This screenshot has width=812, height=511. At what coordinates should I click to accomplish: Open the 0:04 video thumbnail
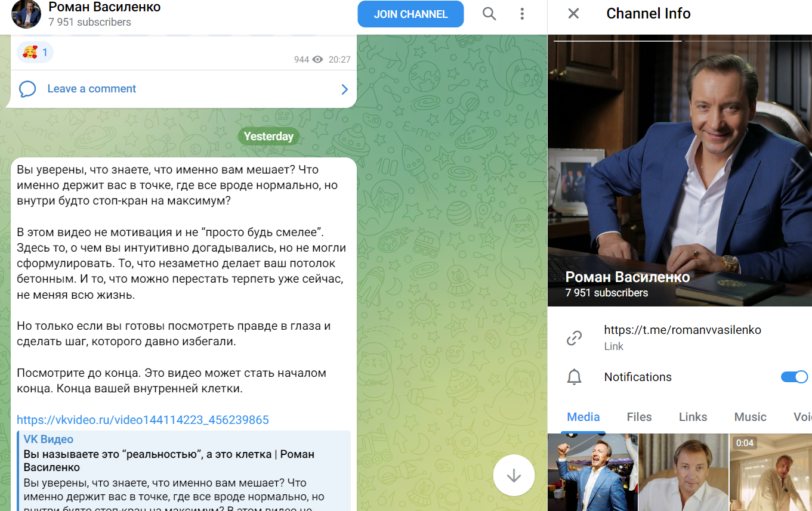[x=771, y=472]
